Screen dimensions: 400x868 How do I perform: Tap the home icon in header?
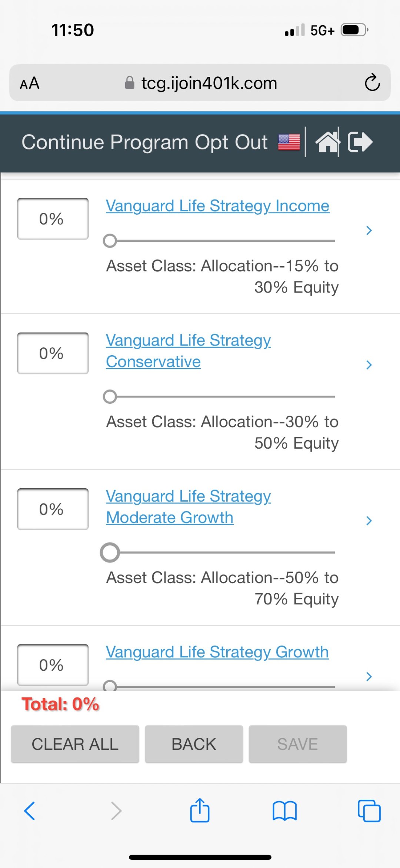click(x=327, y=142)
